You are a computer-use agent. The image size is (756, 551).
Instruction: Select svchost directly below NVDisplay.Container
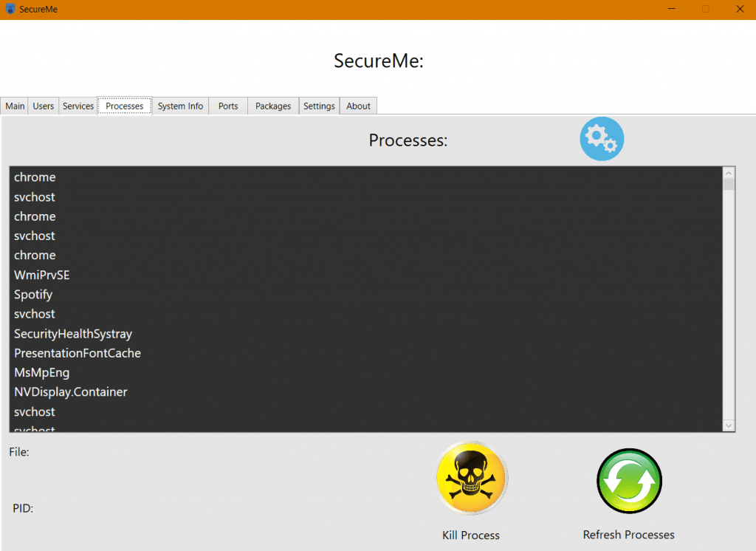(365, 411)
